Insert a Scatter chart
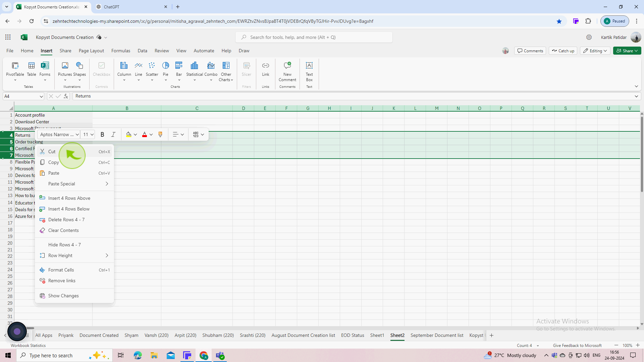The image size is (644, 362). pos(152,71)
